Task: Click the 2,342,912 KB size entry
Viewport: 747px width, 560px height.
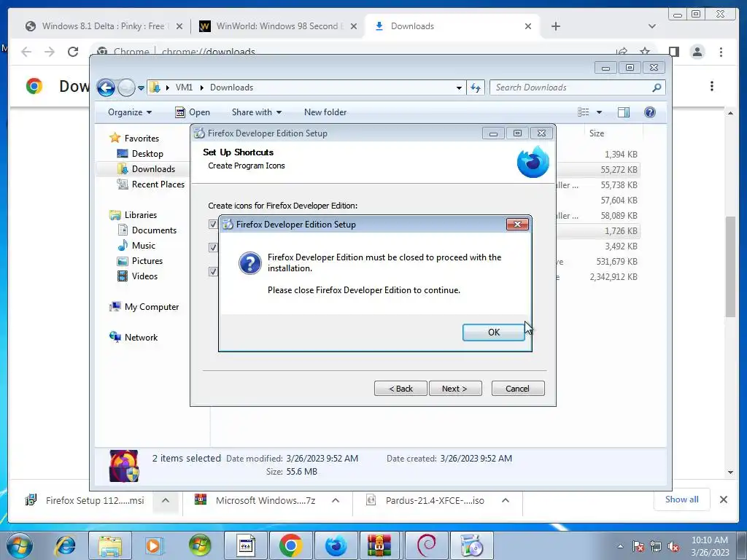Action: pos(614,276)
